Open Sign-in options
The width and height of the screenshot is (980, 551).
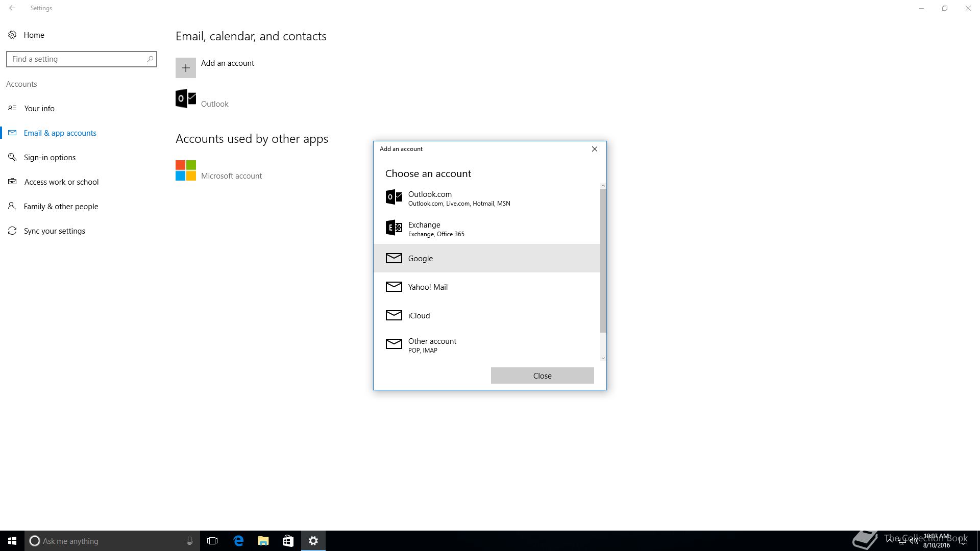50,157
